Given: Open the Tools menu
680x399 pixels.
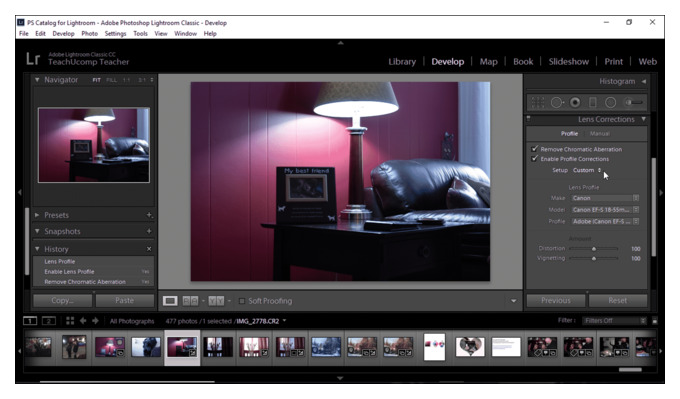Looking at the screenshot, I should (x=140, y=33).
